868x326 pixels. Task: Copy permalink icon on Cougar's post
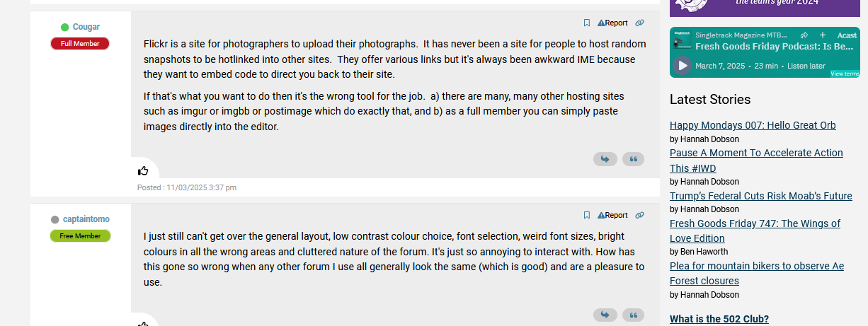[x=639, y=23]
